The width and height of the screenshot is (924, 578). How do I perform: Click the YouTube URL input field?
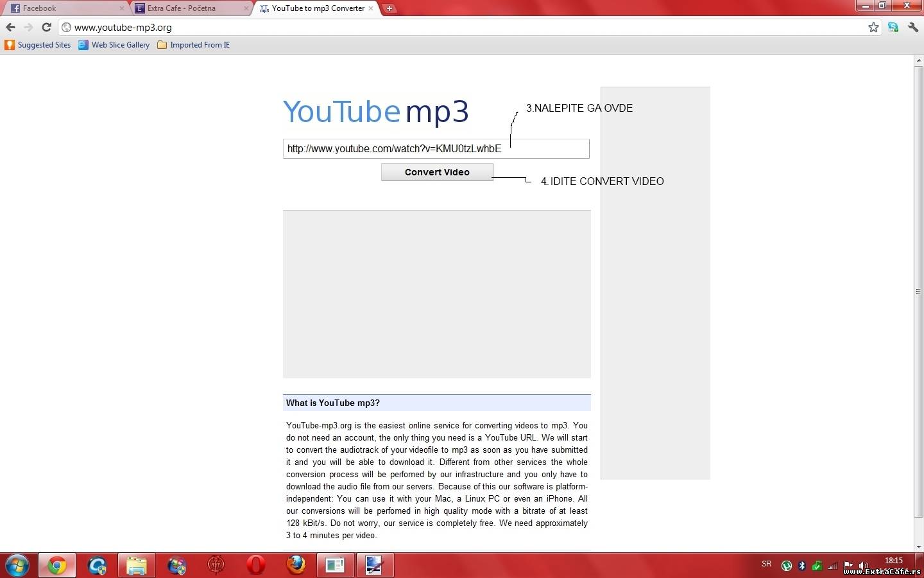(x=436, y=148)
